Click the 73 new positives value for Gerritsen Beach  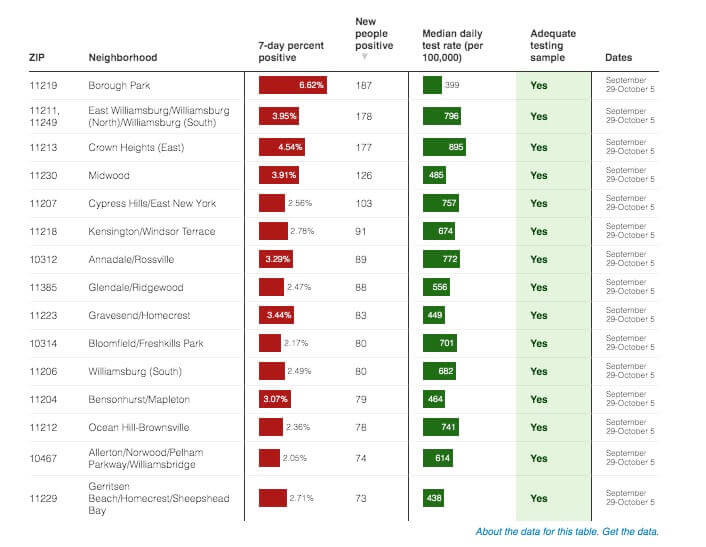[x=362, y=498]
